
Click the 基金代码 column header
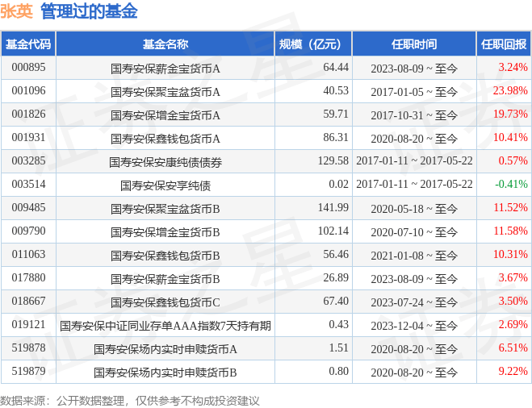click(28, 44)
